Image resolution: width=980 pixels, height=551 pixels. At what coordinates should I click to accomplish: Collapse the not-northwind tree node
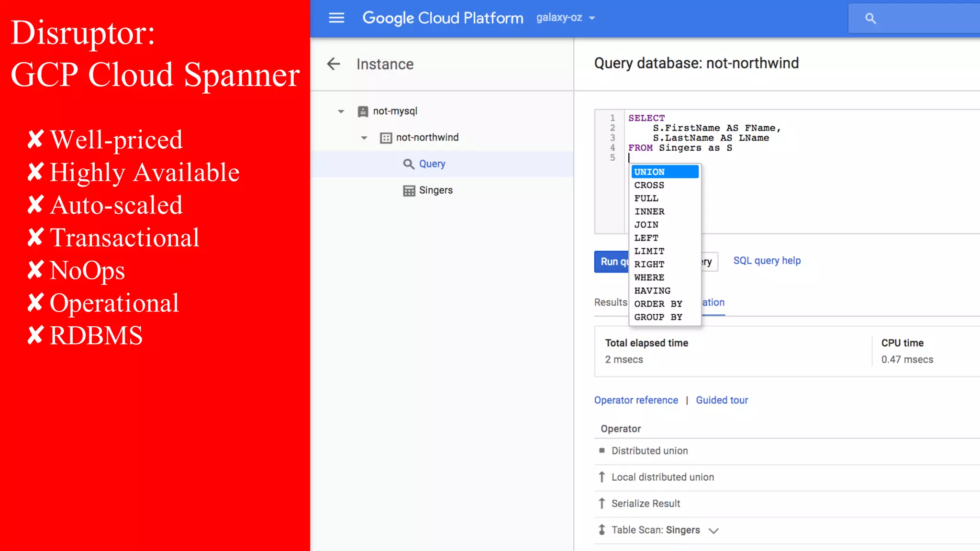(364, 138)
